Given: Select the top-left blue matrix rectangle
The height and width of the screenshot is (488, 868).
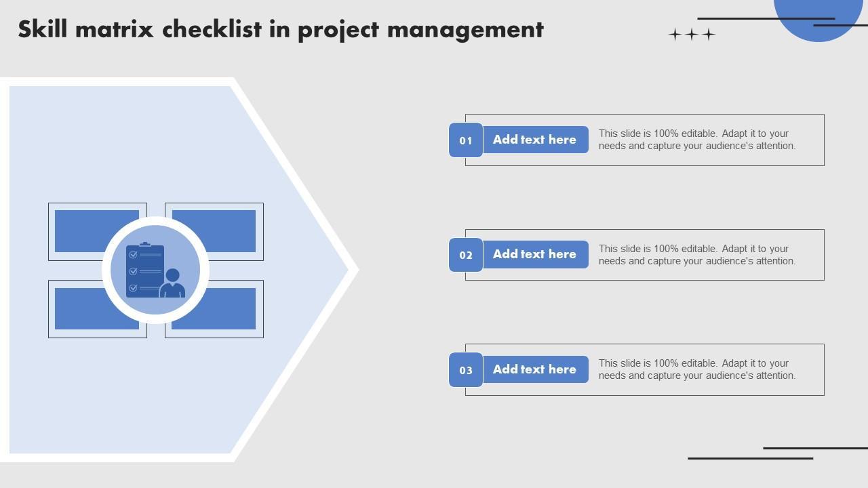Looking at the screenshot, I should [80, 230].
